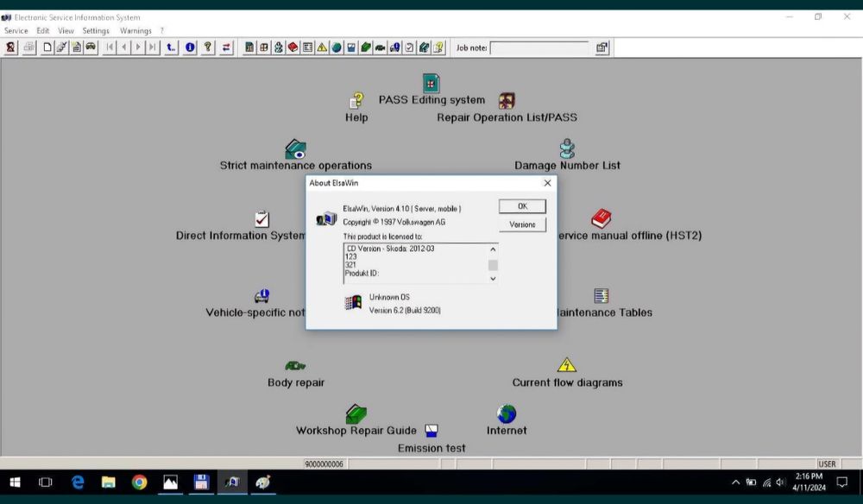Click the question mark toolbar icon

pyautogui.click(x=207, y=47)
